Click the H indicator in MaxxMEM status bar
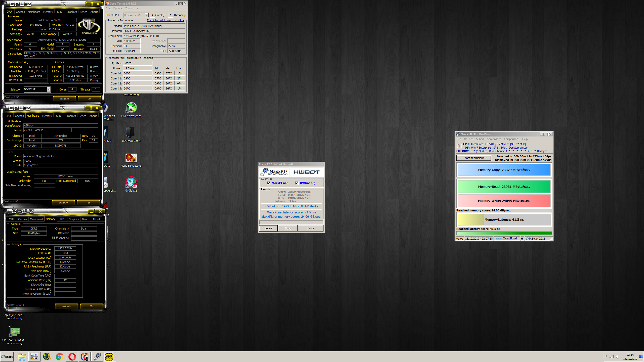Viewport: 644px width, 362px height. tap(522, 238)
